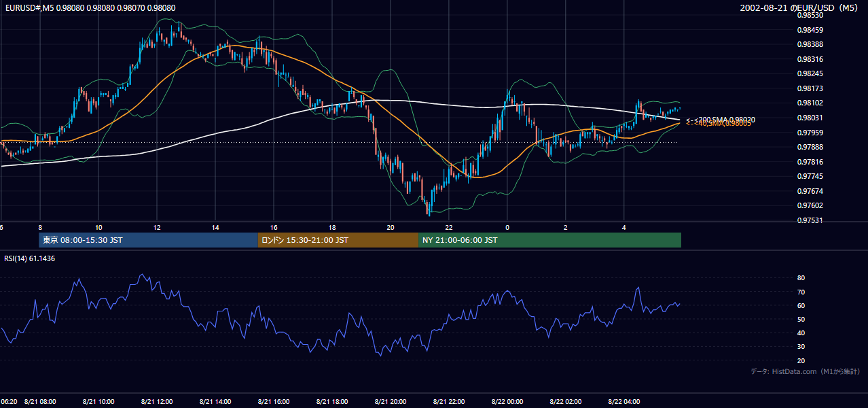Click the bottom time label 8/21 10:00
Image resolution: width=868 pixels, height=408 pixels.
pyautogui.click(x=98, y=402)
